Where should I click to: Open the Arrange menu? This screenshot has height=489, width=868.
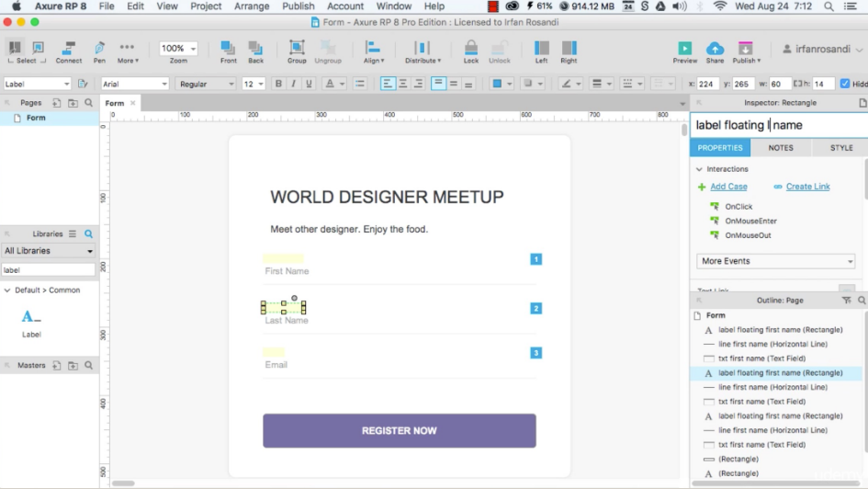pyautogui.click(x=251, y=6)
